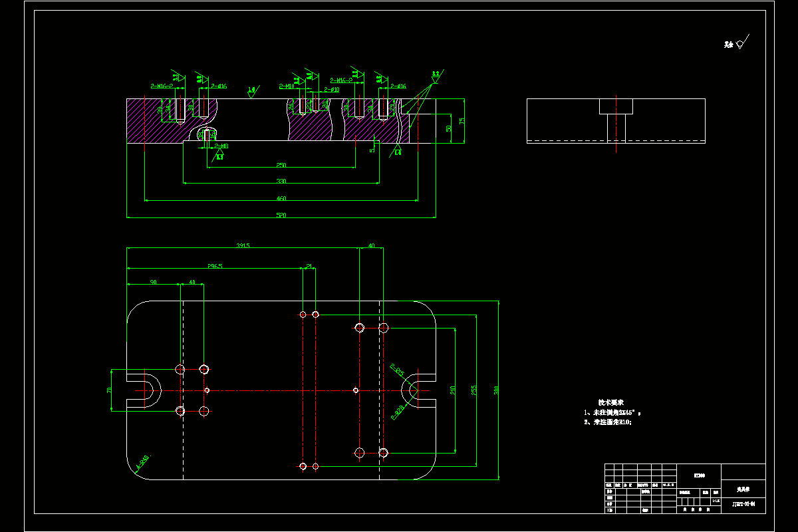The height and width of the screenshot is (532, 798).
Task: Select the 21 spacing dimension text
Action: 309,266
